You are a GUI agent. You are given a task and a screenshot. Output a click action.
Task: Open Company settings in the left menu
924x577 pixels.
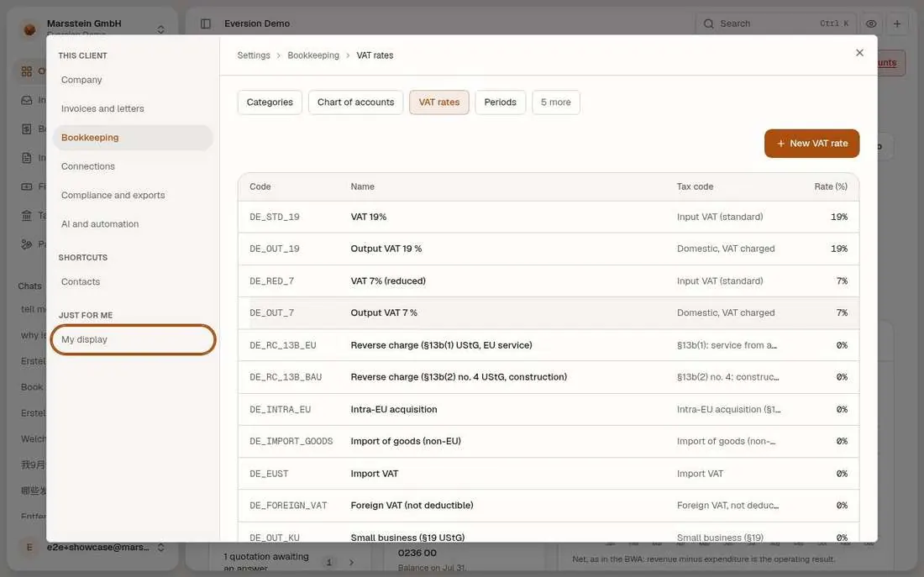pyautogui.click(x=133, y=80)
